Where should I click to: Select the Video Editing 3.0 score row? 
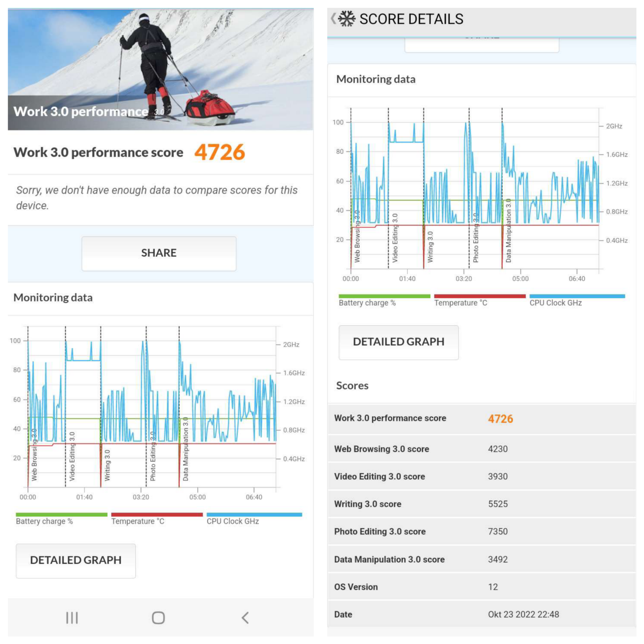point(481,477)
